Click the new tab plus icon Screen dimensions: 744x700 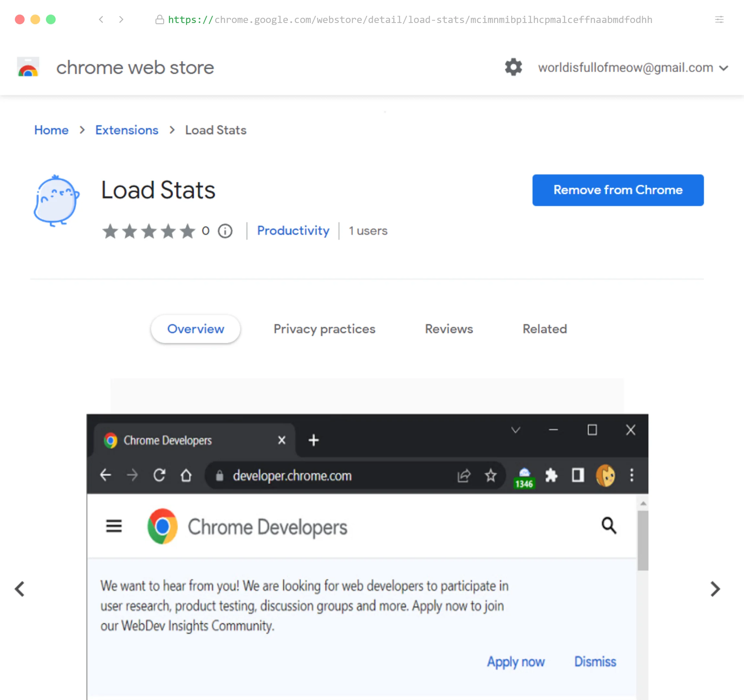coord(314,440)
